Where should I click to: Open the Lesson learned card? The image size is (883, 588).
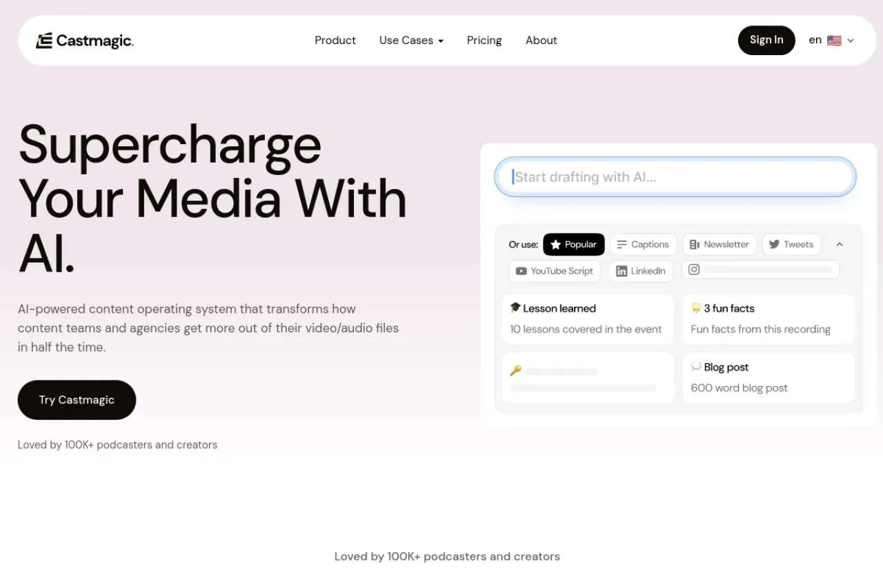(588, 318)
